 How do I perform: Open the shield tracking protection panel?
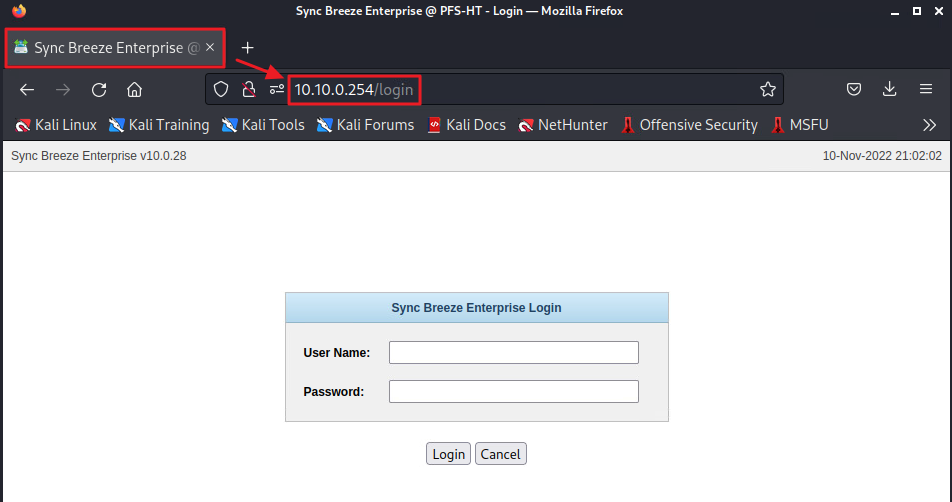pyautogui.click(x=221, y=90)
